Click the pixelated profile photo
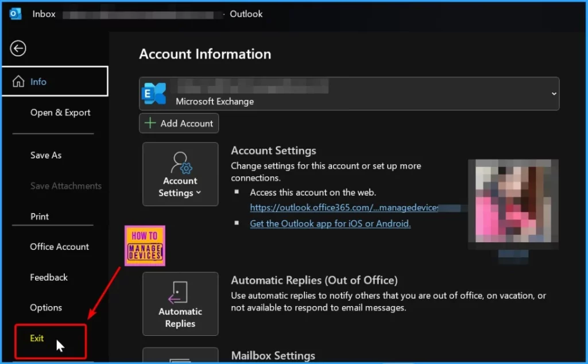The image size is (588, 364). (x=513, y=204)
